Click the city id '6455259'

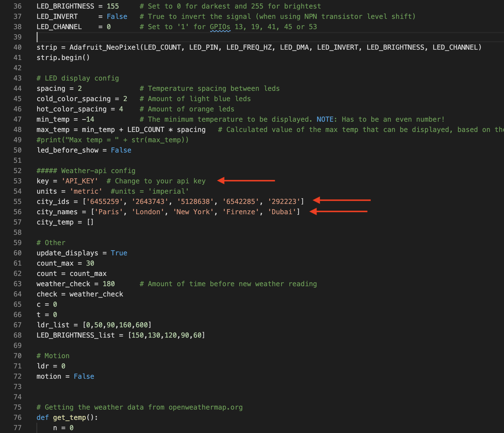[x=104, y=201]
